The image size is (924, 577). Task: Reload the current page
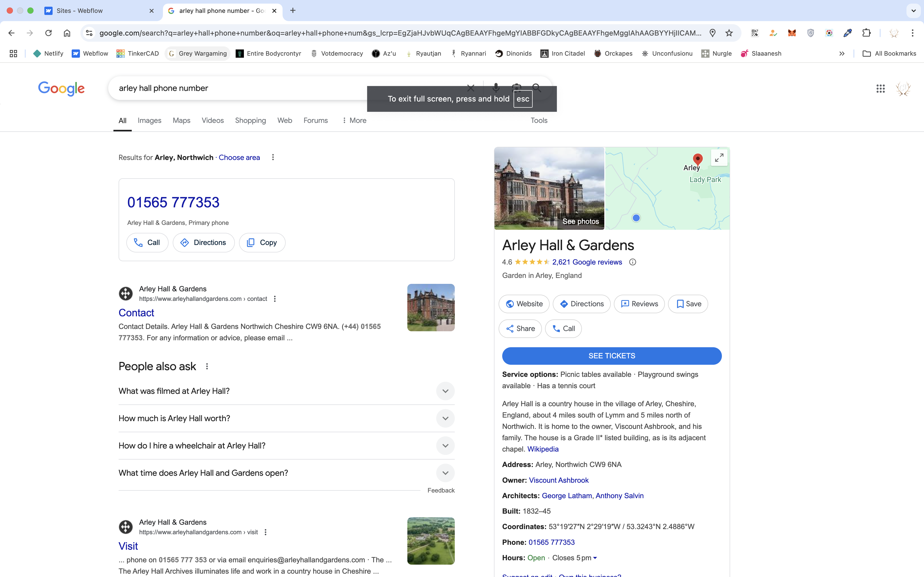(48, 33)
